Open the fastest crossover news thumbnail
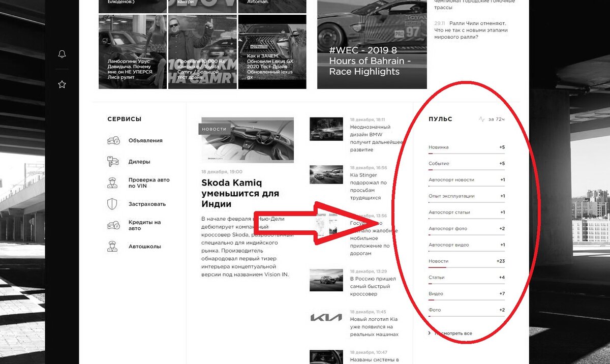The height and width of the screenshot is (364, 610). coord(326,279)
